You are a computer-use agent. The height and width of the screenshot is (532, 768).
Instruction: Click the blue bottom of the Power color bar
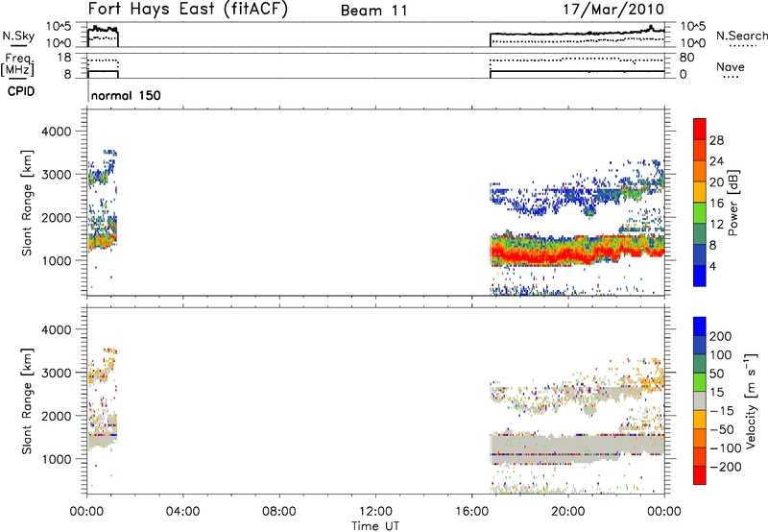(x=700, y=276)
